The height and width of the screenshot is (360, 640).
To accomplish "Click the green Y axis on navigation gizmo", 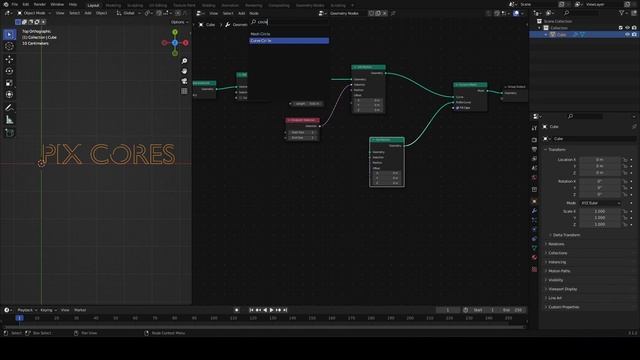I will pyautogui.click(x=175, y=32).
